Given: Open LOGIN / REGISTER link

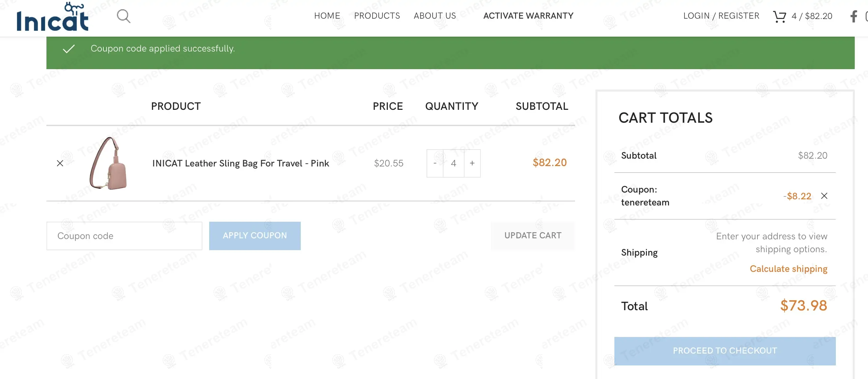Looking at the screenshot, I should tap(721, 16).
